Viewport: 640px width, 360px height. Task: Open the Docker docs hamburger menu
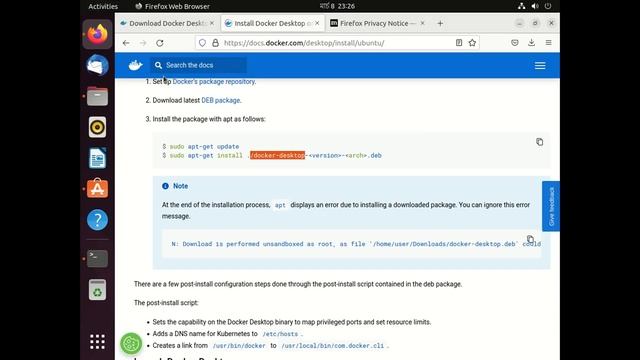click(x=540, y=66)
